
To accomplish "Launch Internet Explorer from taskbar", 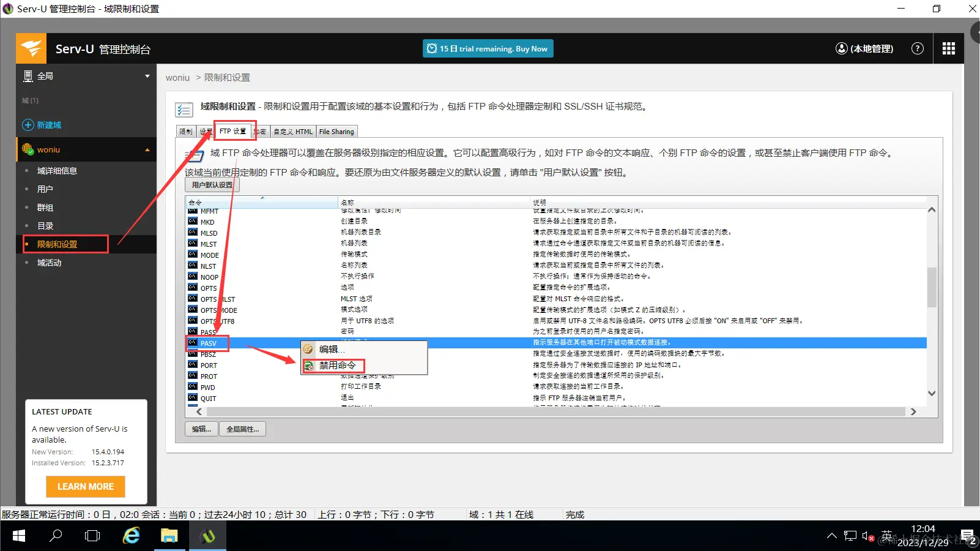I will tap(132, 536).
